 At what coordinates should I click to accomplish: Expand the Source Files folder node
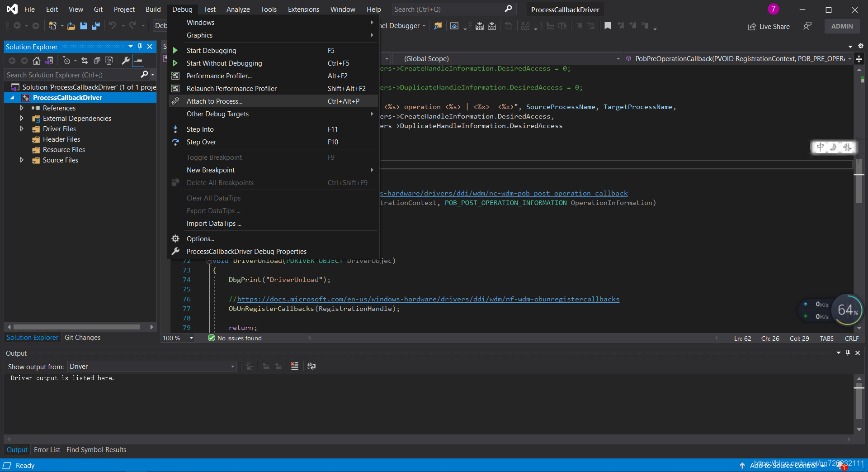[x=21, y=160]
